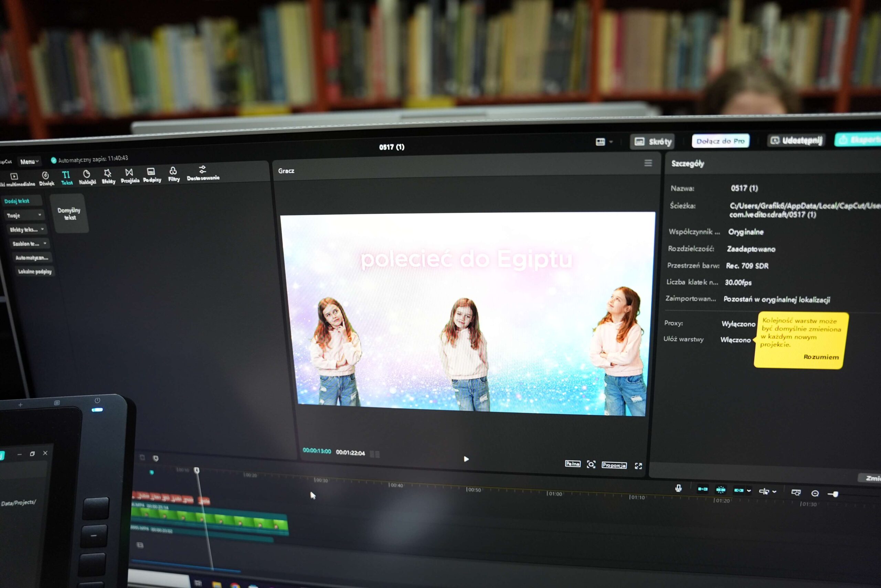Open the player hamburger menu icon
Viewport: 881px width, 588px height.
(x=648, y=163)
